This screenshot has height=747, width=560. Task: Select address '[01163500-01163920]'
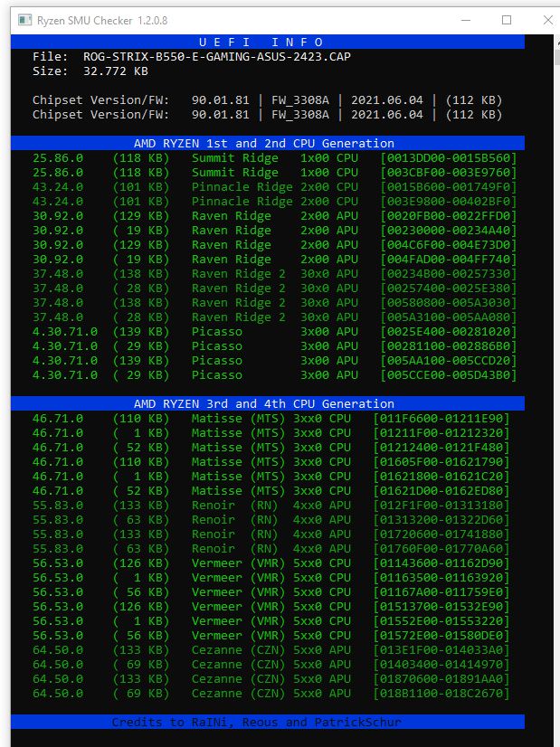coord(441,577)
